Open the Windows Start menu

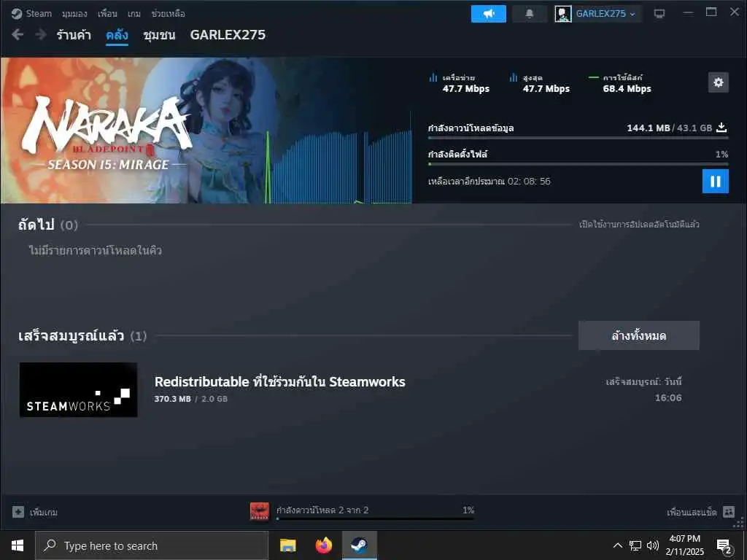tap(18, 545)
